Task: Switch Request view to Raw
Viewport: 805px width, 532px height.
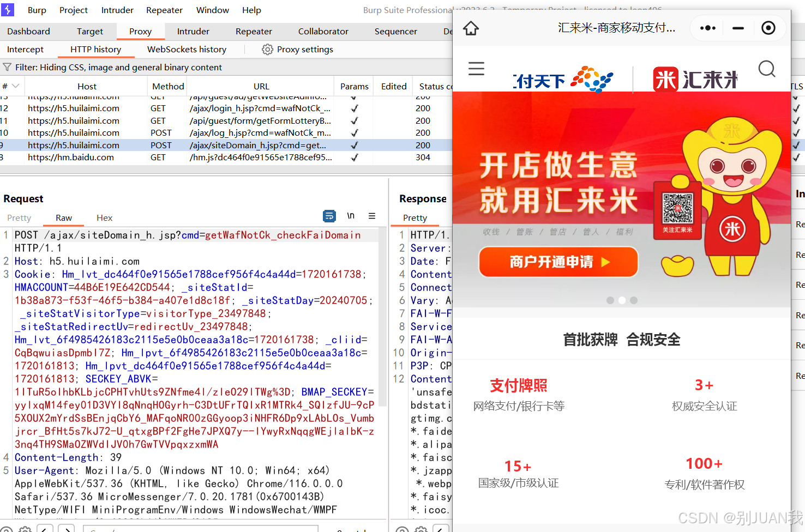Action: 64,217
